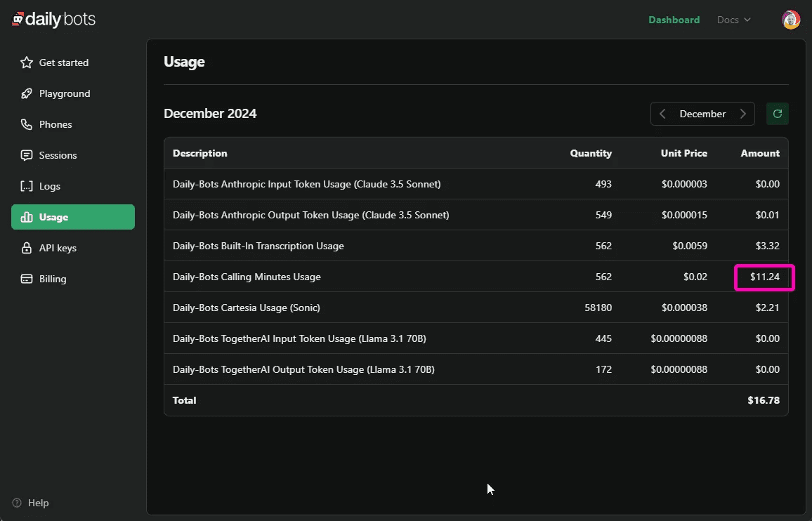This screenshot has width=812, height=521.
Task: Click the Logs bracket icon
Action: pos(27,186)
